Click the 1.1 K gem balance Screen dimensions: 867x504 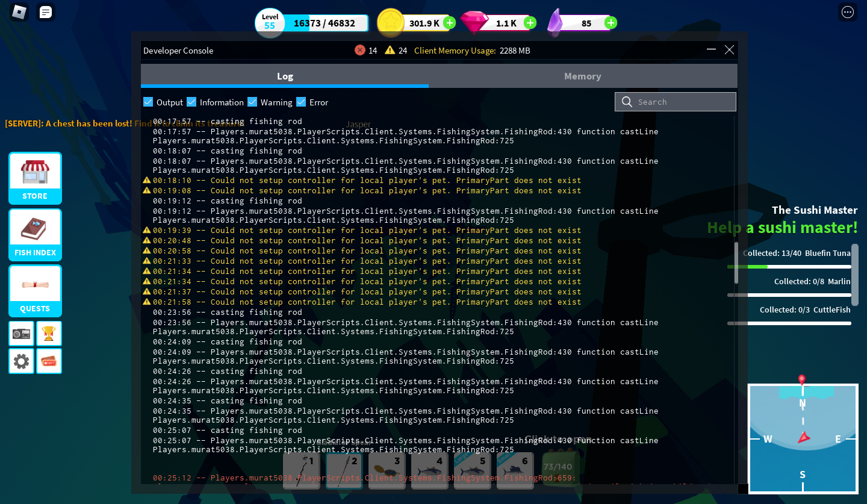(x=506, y=23)
